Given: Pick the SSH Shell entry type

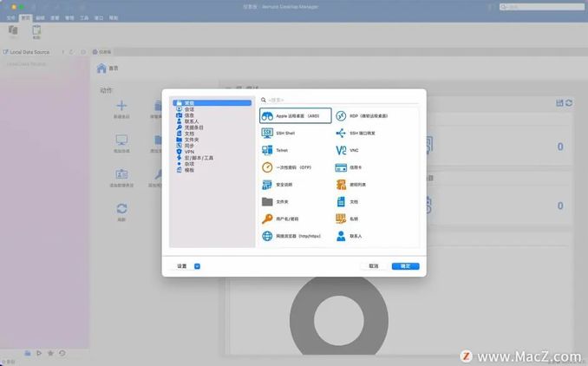Looking at the screenshot, I should pyautogui.click(x=278, y=133).
